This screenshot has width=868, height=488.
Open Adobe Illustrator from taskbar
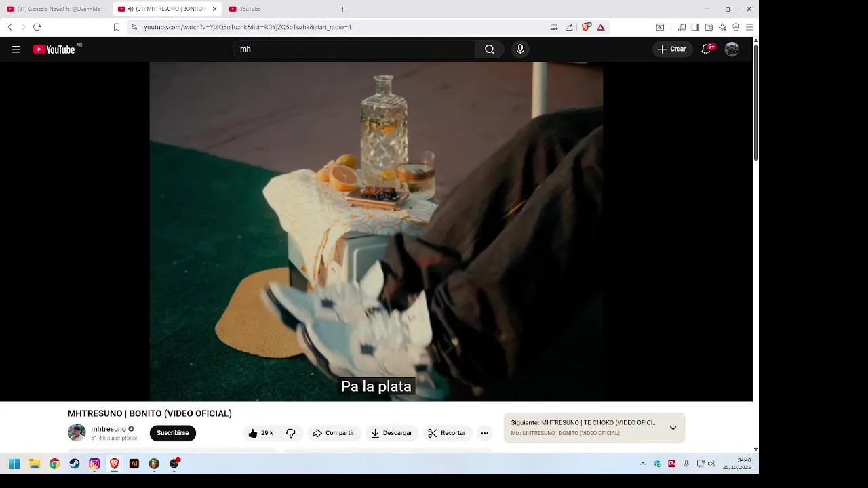pyautogui.click(x=134, y=464)
